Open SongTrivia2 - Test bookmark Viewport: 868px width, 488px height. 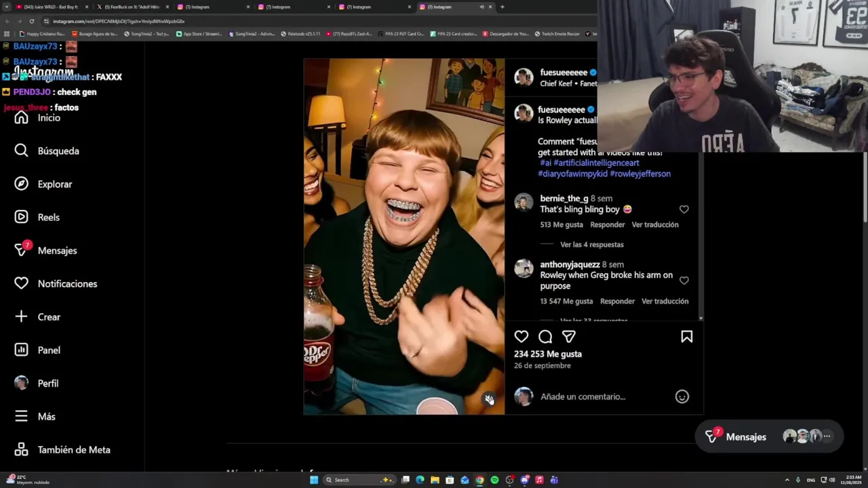[146, 34]
